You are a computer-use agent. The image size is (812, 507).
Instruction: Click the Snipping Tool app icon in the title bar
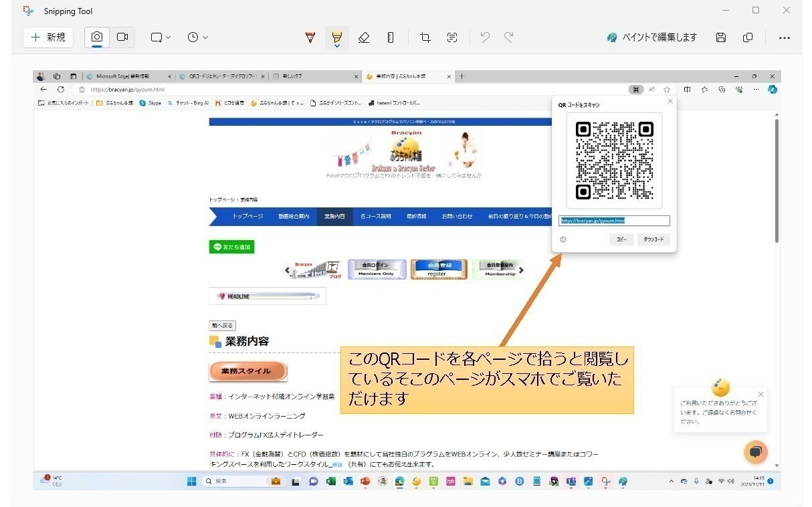(28, 11)
